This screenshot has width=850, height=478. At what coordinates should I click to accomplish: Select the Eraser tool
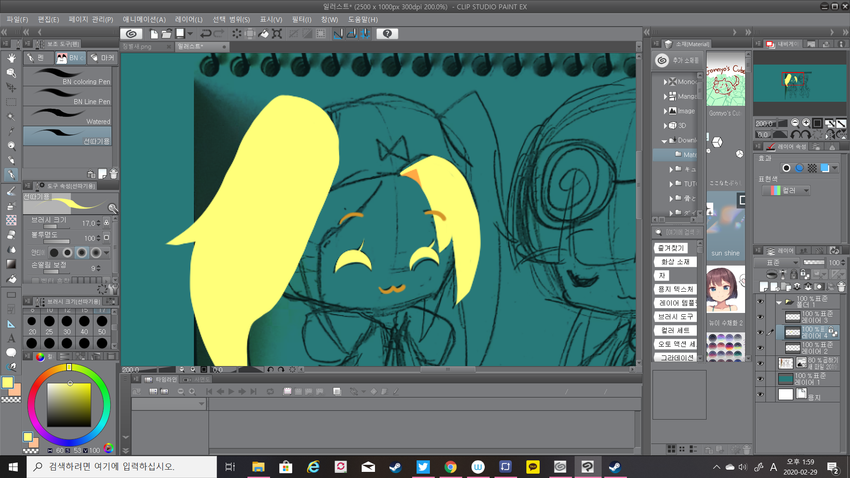[11, 235]
